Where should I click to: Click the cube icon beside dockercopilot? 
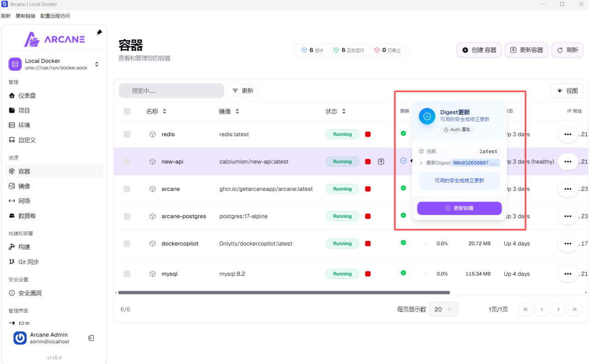point(152,243)
